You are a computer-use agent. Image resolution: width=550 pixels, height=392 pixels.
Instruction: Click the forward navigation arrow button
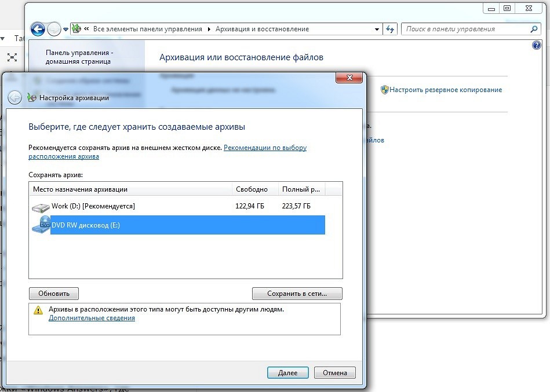pyautogui.click(x=54, y=29)
